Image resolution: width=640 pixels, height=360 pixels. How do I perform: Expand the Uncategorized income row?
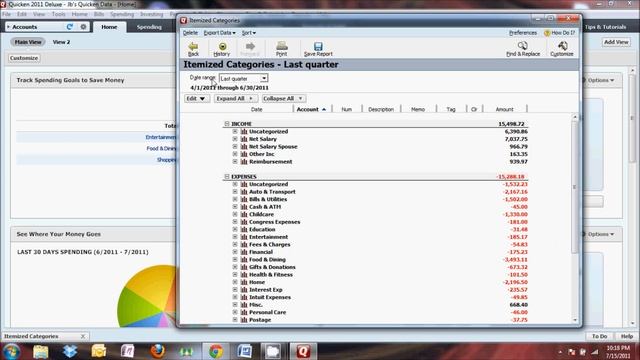235,131
